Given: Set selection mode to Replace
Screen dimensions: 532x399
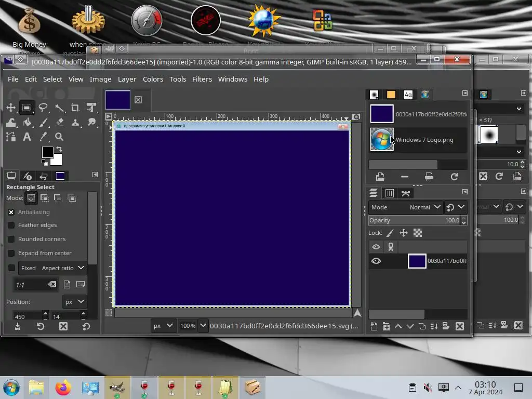Looking at the screenshot, I should (31, 198).
